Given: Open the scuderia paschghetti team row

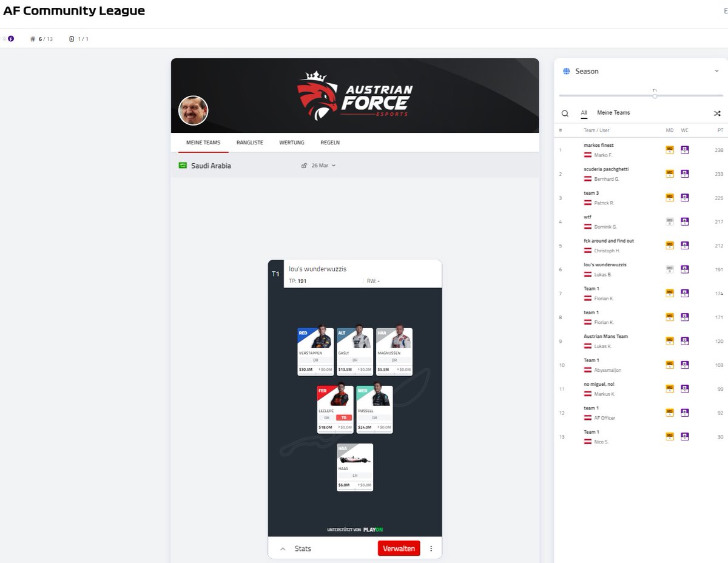Looking at the screenshot, I should click(641, 174).
